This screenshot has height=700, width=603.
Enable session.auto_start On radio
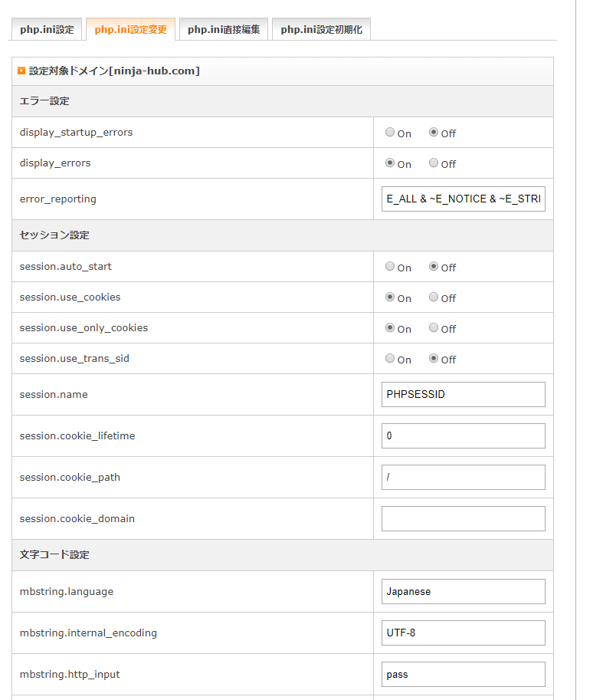(x=390, y=267)
